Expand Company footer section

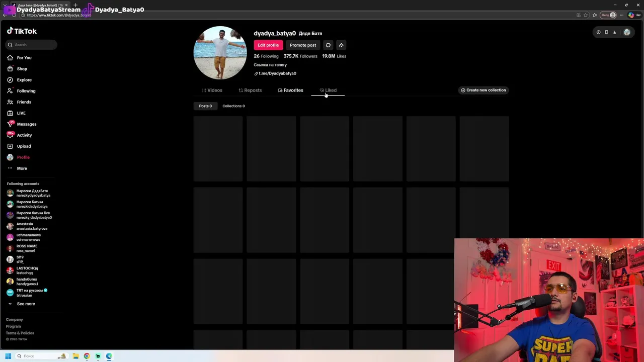click(14, 320)
